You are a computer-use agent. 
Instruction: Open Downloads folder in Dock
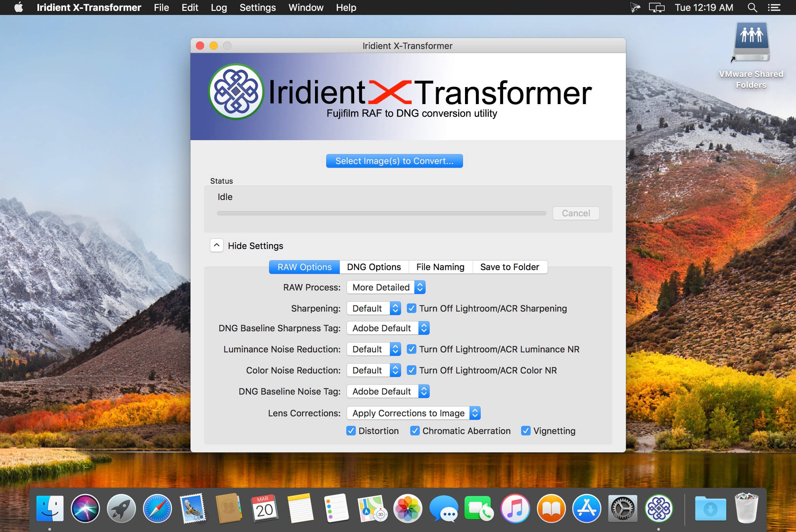point(710,509)
